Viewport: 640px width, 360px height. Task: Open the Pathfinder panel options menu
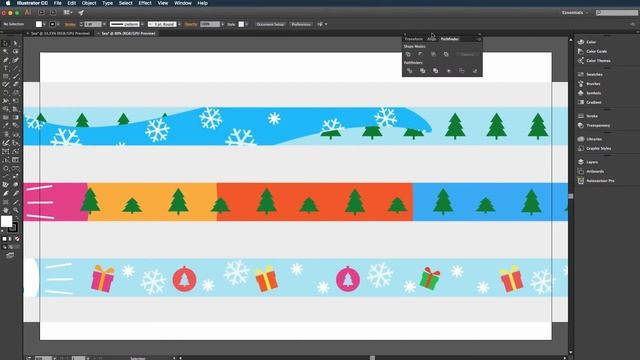tap(478, 39)
